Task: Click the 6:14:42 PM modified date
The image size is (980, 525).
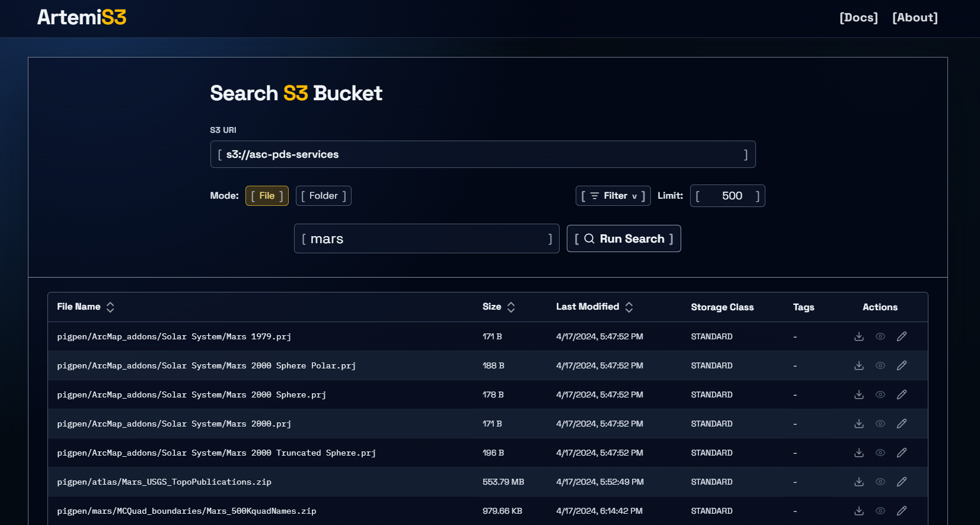Action: [x=599, y=511]
